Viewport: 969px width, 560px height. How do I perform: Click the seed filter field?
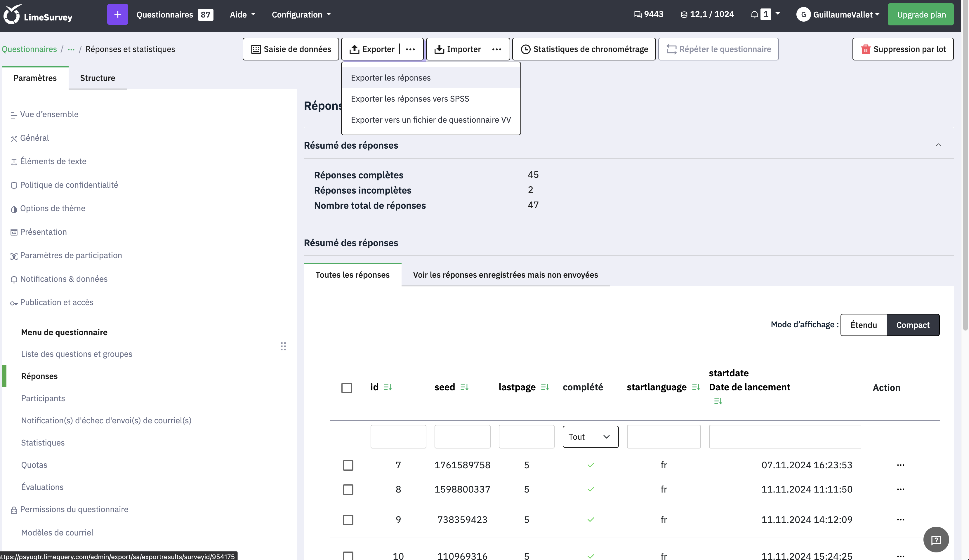463,436
